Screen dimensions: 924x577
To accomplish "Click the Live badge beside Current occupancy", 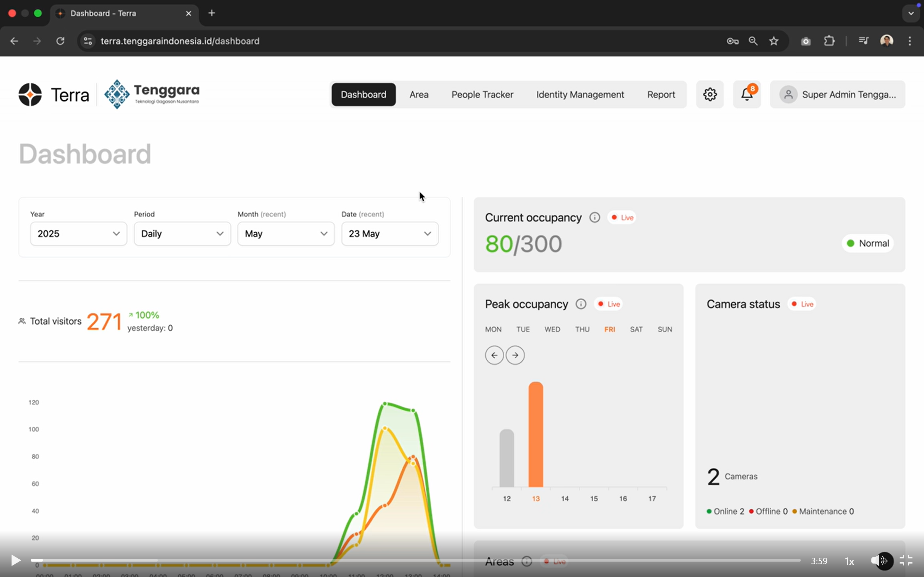I will click(x=621, y=217).
